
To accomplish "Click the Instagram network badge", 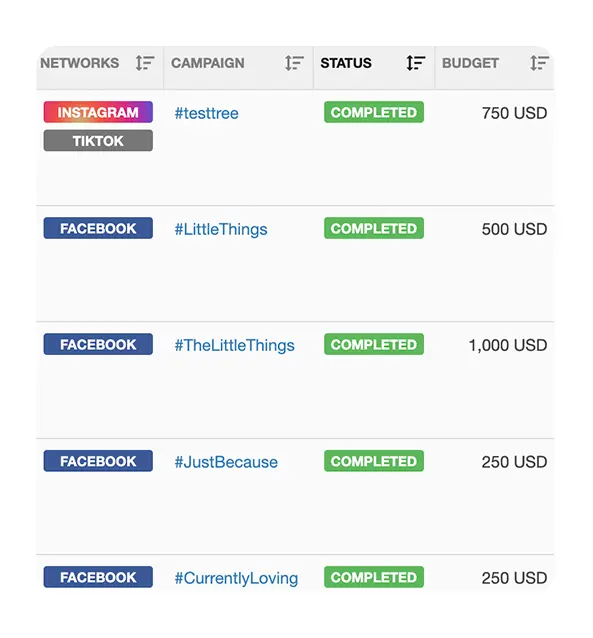I will click(98, 112).
